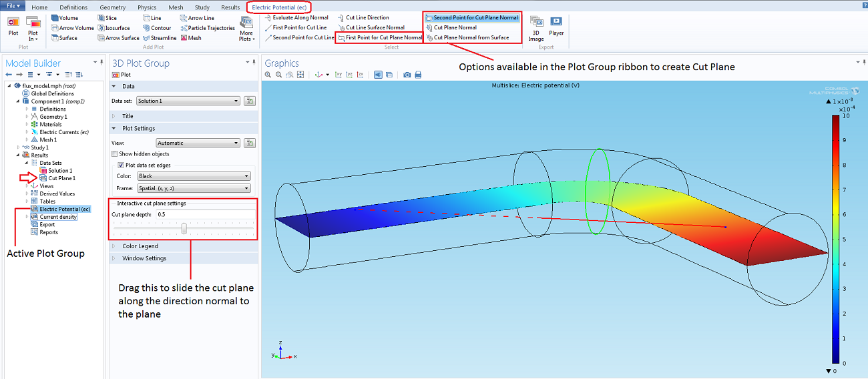Screen dimensions: 868x379
Task: Select First Point for Cut Line
Action: (x=296, y=27)
